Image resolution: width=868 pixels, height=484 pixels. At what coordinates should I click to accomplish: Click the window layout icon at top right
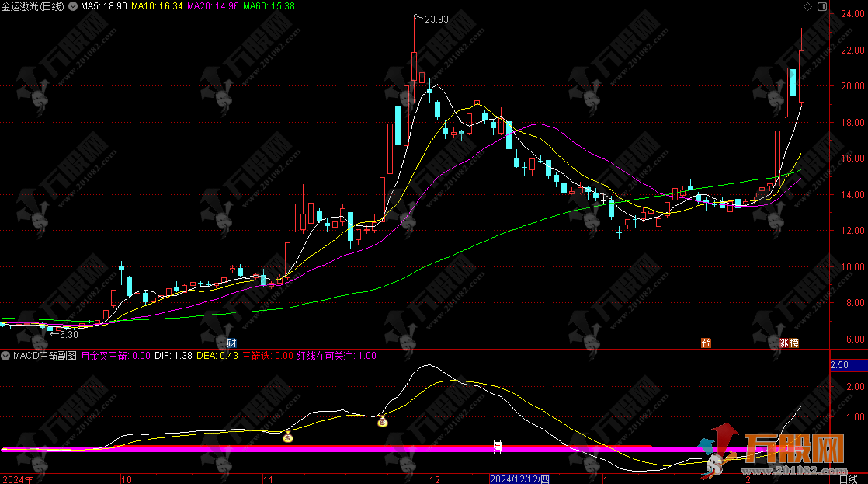click(822, 6)
